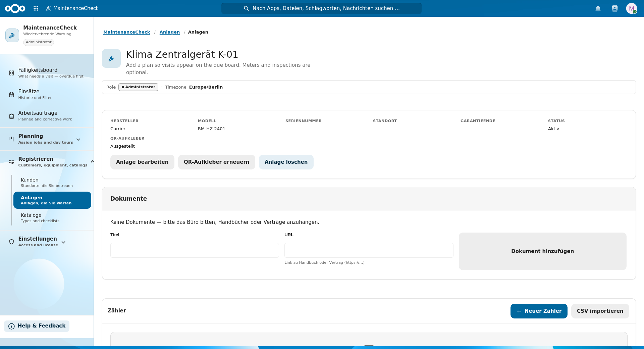This screenshot has height=349, width=644.
Task: Click QR-Aufkleber erneuern
Action: point(217,162)
